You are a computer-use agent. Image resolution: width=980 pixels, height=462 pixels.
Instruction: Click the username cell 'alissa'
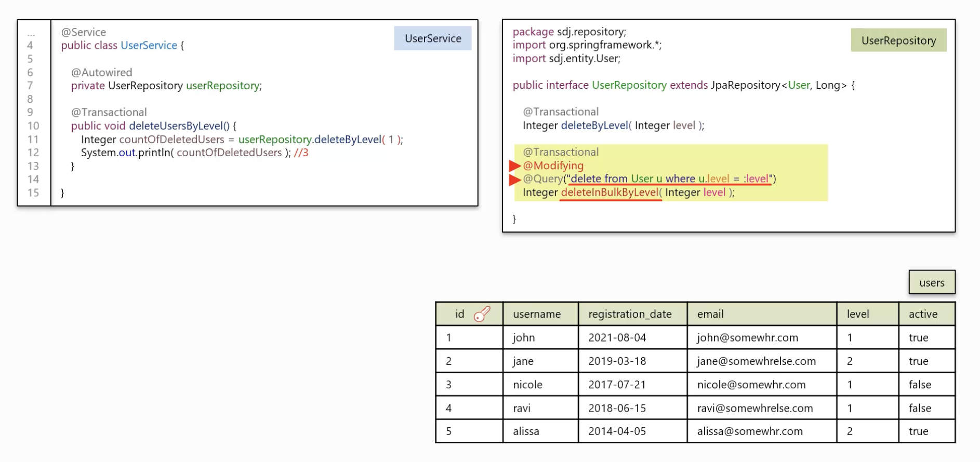[x=540, y=431]
